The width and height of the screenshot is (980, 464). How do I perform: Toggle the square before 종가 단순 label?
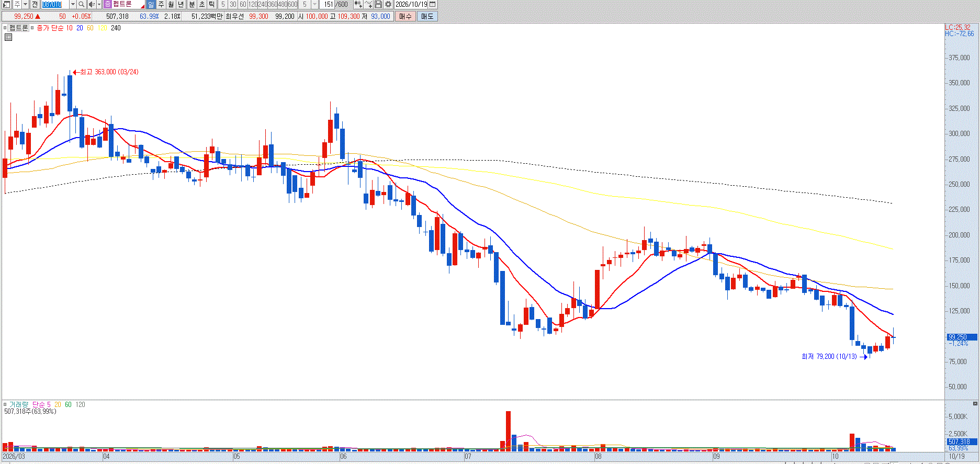33,28
